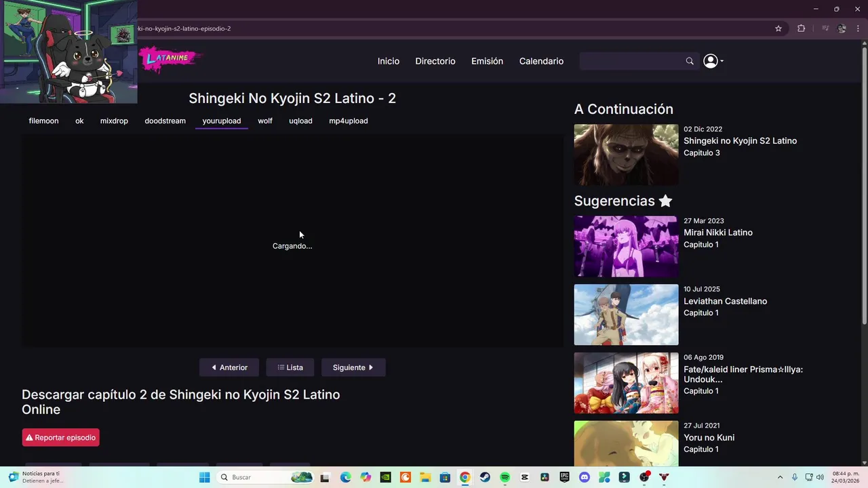Open Discord from the taskbar
This screenshot has height=488, width=868.
pos(585,477)
